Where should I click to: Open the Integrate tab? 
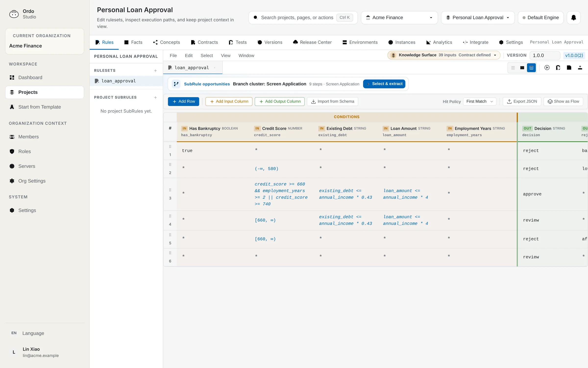click(x=476, y=42)
